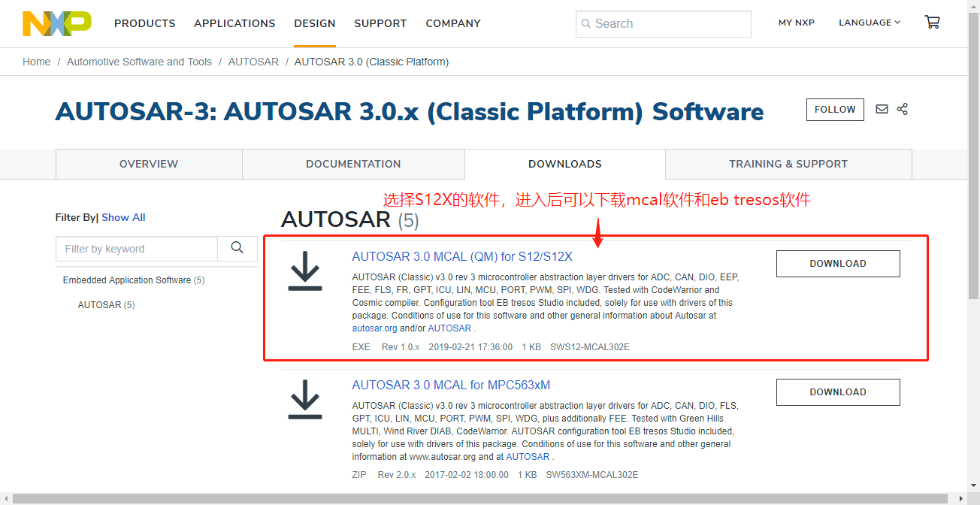Click the magnifier icon in the header search box
This screenshot has width=980, height=505.
[587, 24]
